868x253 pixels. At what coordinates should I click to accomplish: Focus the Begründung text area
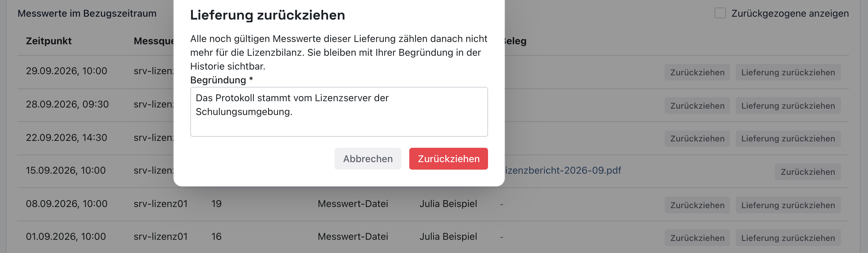tap(339, 112)
